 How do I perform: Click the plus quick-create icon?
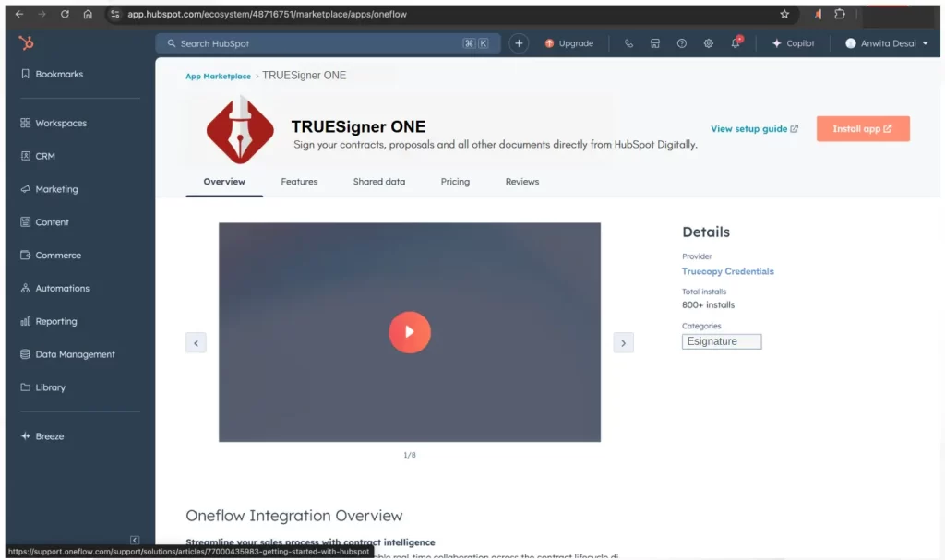[x=519, y=43]
